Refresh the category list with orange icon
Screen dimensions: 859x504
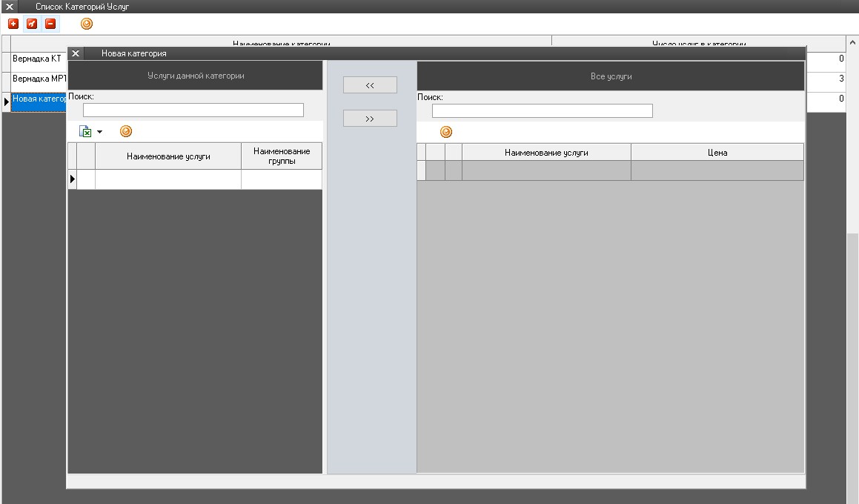(87, 24)
